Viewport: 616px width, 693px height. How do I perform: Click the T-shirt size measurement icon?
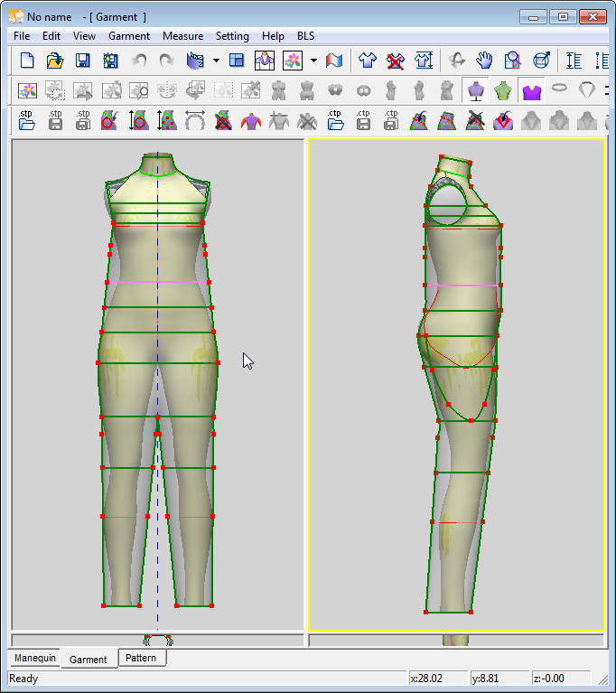pyautogui.click(x=424, y=61)
